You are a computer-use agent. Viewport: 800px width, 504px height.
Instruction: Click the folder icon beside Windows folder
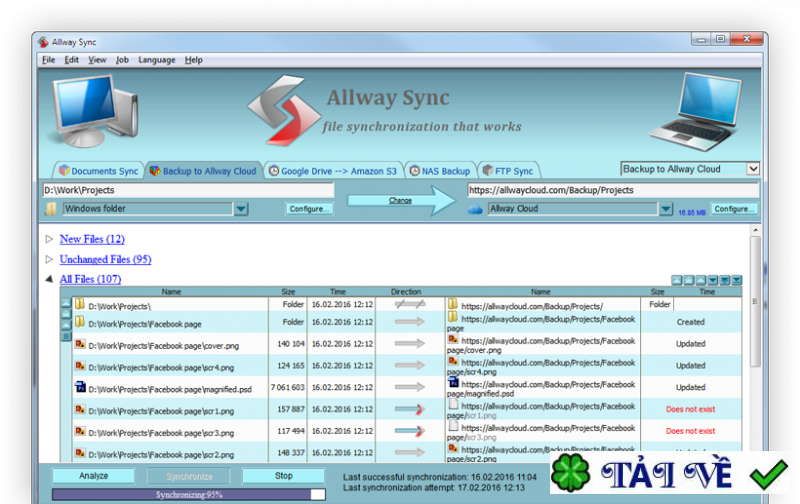[51, 209]
